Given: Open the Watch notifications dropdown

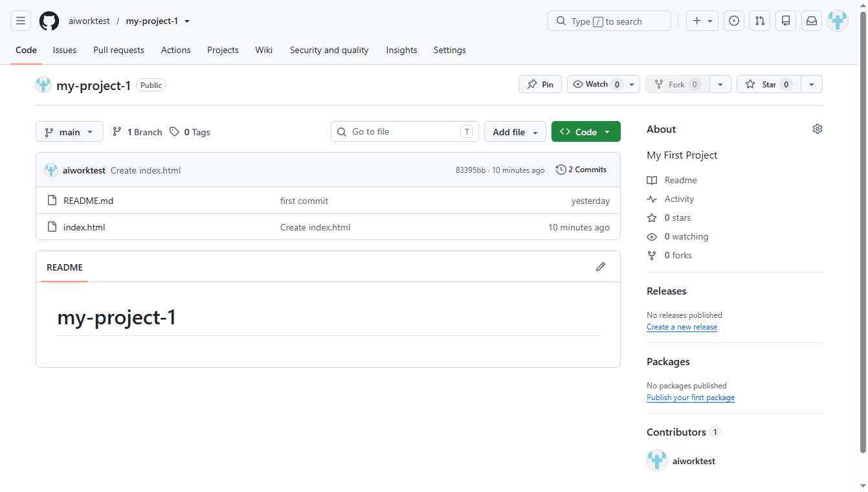Looking at the screenshot, I should click(603, 84).
